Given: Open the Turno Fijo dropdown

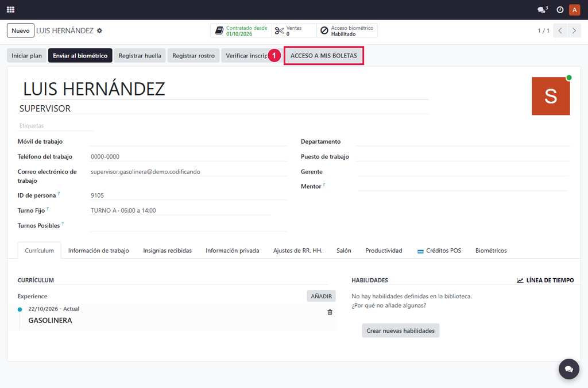Looking at the screenshot, I should 180,210.
